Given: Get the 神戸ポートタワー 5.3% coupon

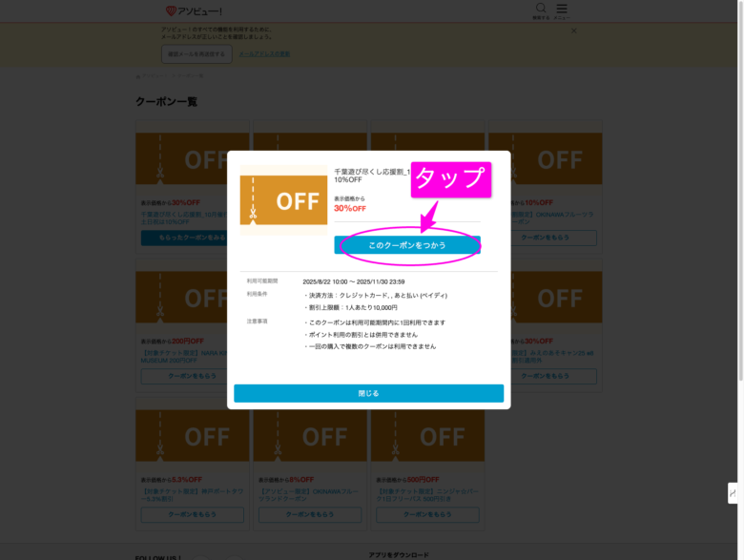Looking at the screenshot, I should (x=192, y=515).
